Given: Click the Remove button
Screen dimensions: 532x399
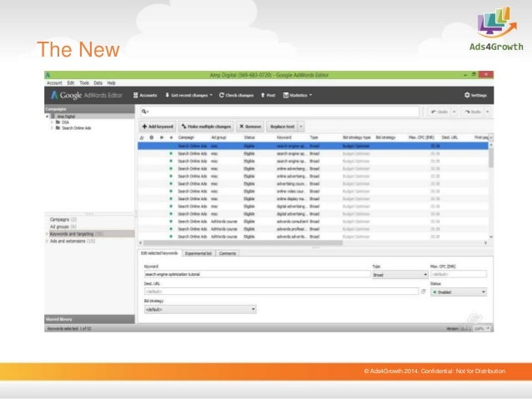Looking at the screenshot, I should pos(250,127).
